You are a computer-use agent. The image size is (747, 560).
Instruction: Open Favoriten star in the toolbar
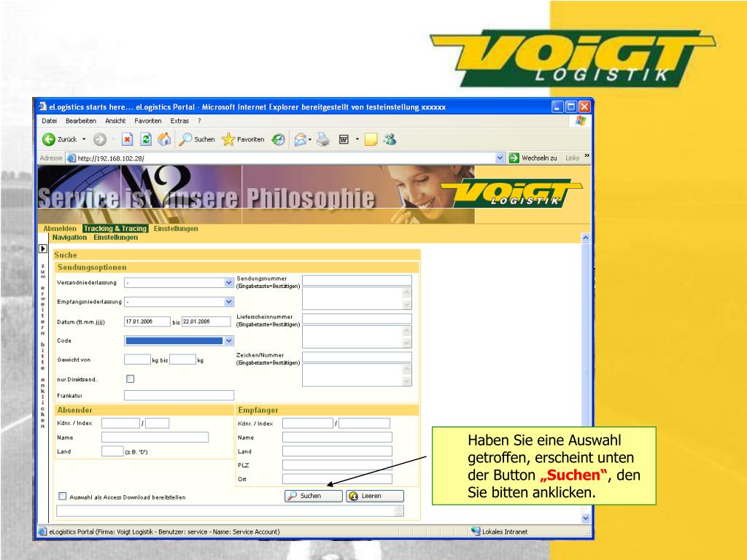pyautogui.click(x=228, y=139)
